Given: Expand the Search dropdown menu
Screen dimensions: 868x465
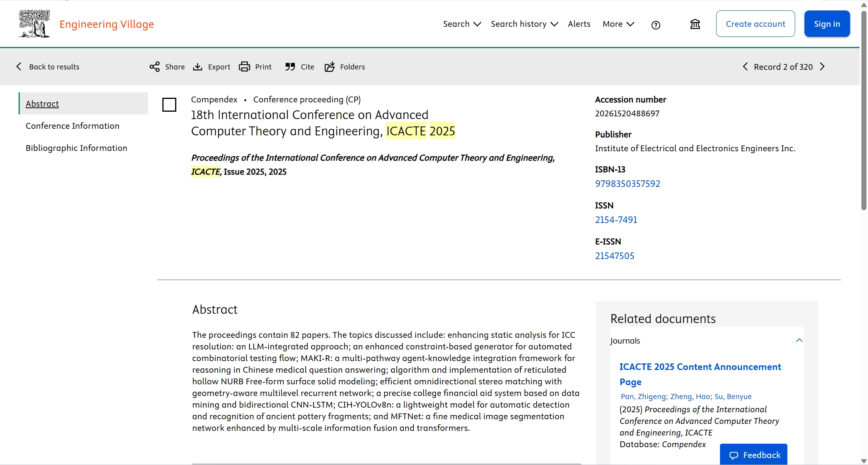Looking at the screenshot, I should (x=462, y=24).
